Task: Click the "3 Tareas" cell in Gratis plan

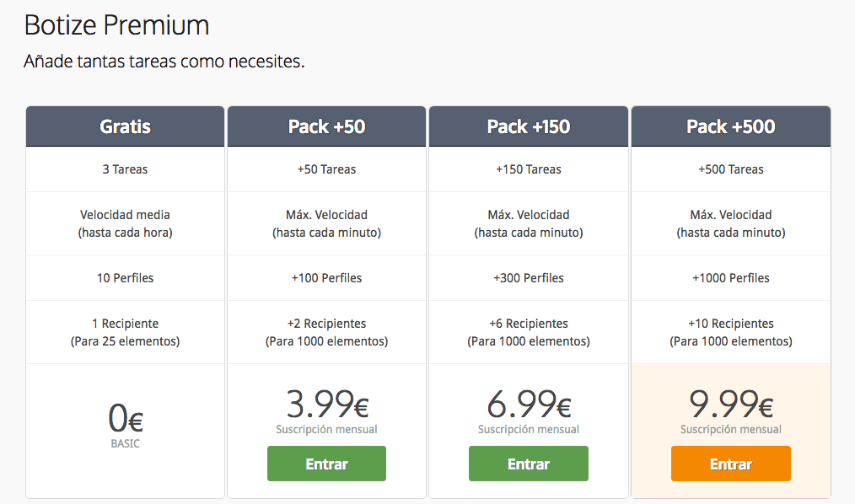Action: tap(125, 169)
